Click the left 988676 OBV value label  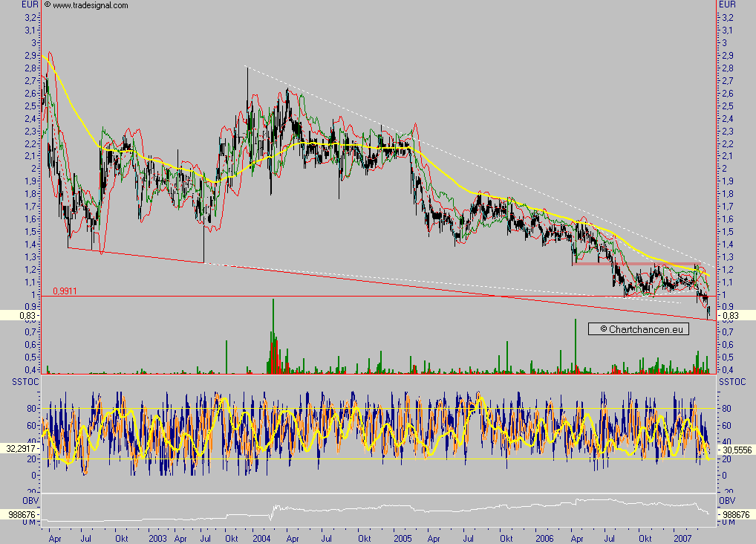[x=21, y=513]
